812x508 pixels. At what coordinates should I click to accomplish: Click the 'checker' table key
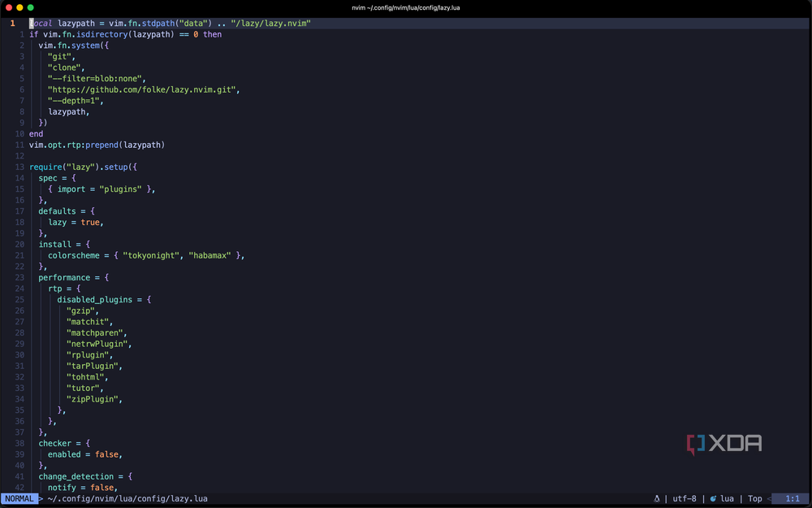55,443
